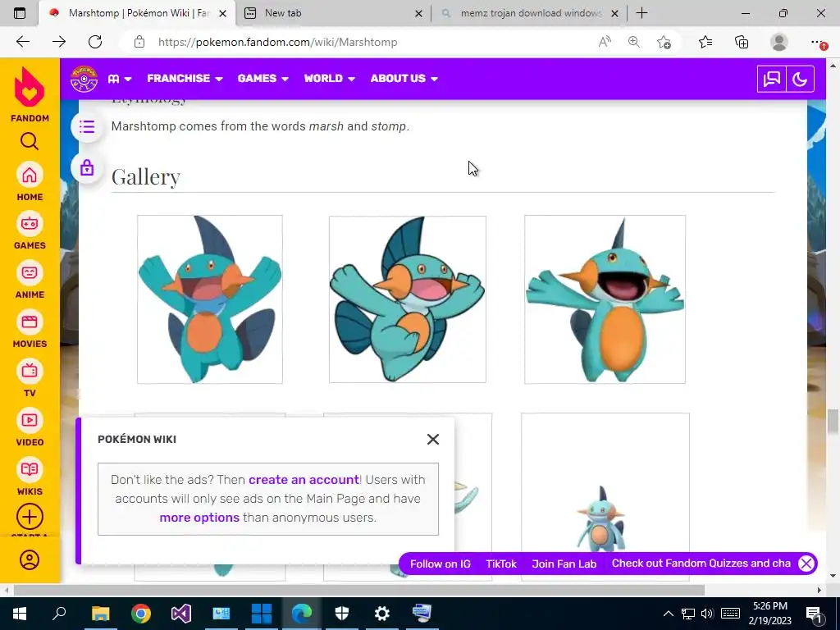840x630 pixels.
Task: Open Edge Settings and more menu
Action: (818, 42)
